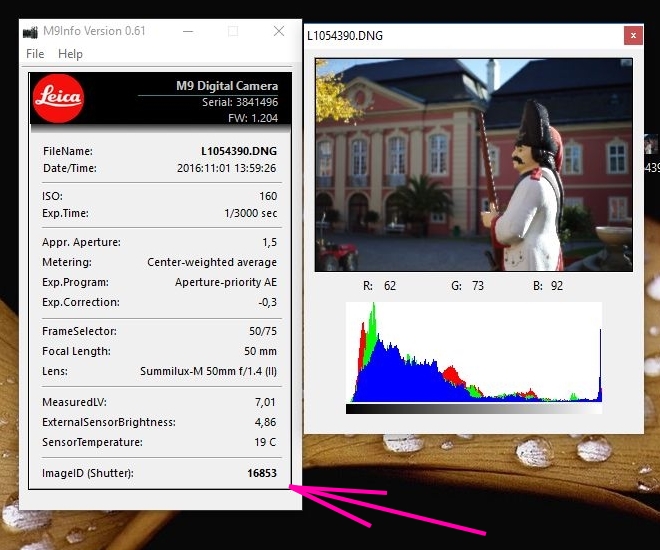
Task: Click the black-to-white gradient bar under histogram
Action: 473,408
